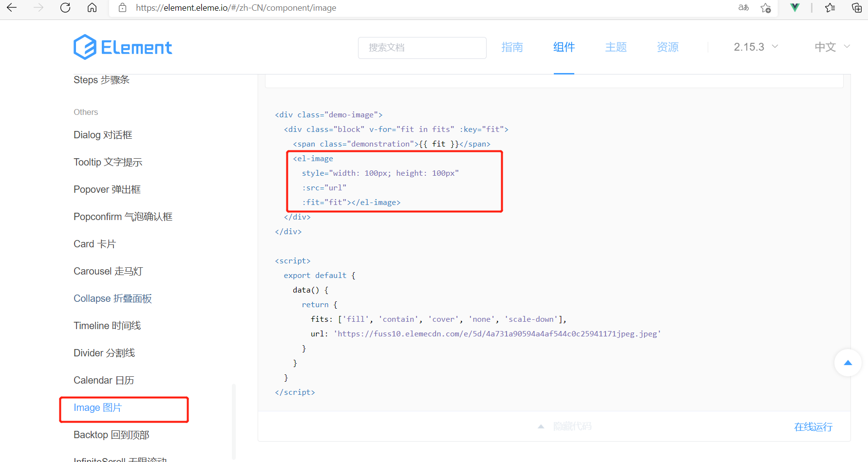Open the 指南 nav tab
Image resolution: width=868 pixels, height=462 pixels.
[512, 47]
